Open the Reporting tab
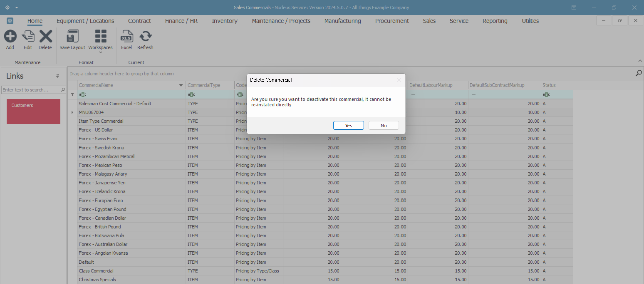This screenshot has width=644, height=284. point(495,21)
